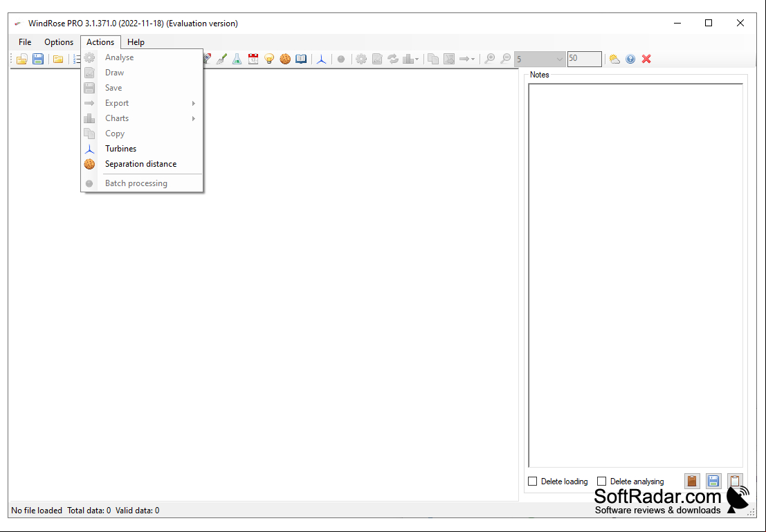Open the combo box showing 5
Screen dimensions: 766x532
click(540, 59)
